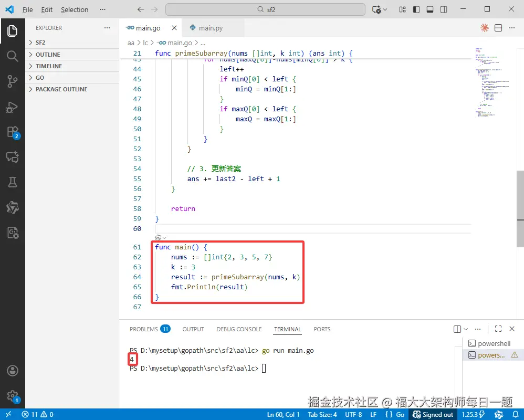Open the overflow menu ellipsis in menu bar
524x420 pixels.
(102, 9)
